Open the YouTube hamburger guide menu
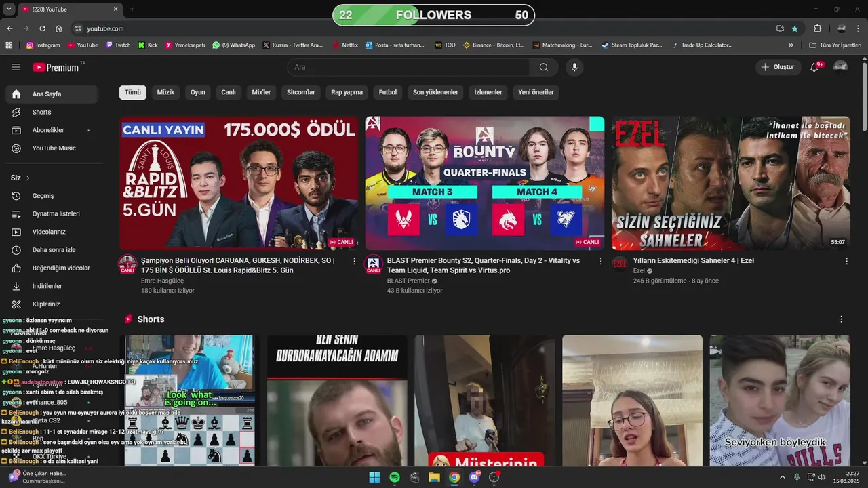Screen dimensions: 868x488 tap(16, 67)
